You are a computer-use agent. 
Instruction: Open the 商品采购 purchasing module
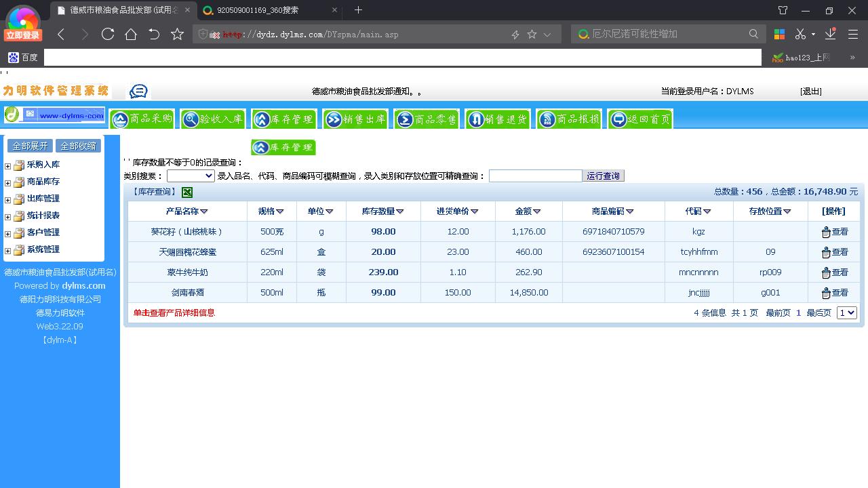142,119
